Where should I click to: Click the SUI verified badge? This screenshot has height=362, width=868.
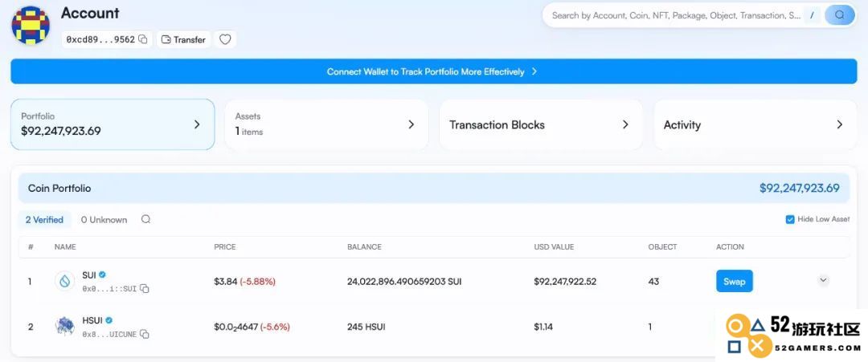click(x=102, y=275)
